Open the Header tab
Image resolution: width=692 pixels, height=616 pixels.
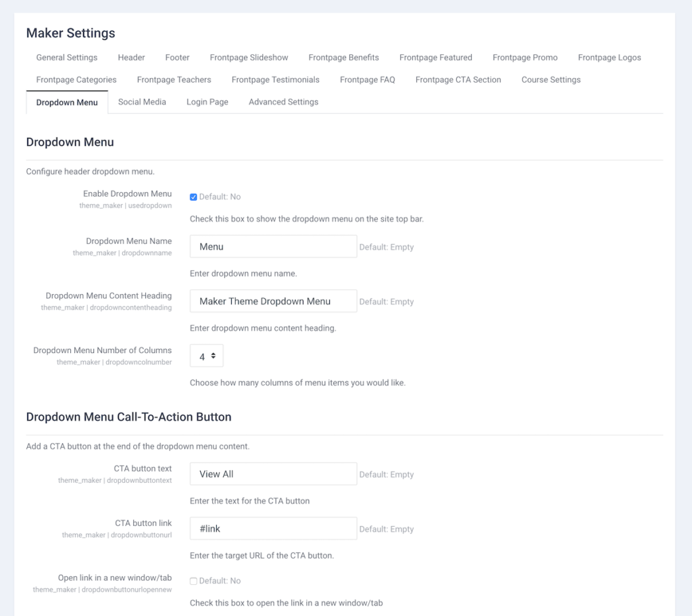click(130, 57)
